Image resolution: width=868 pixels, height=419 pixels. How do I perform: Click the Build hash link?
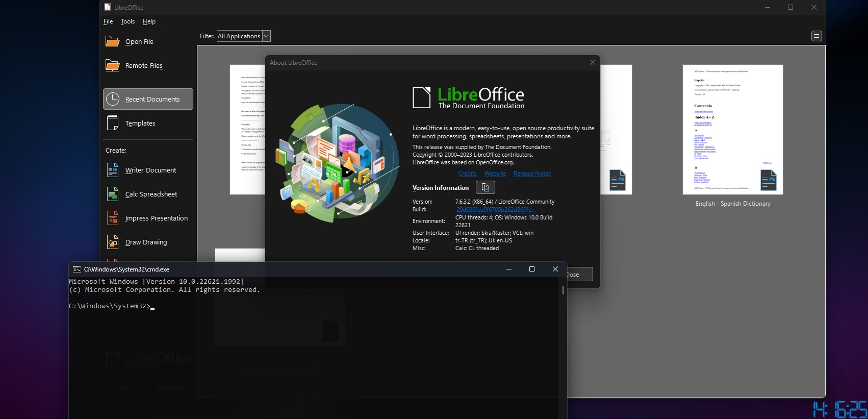[x=496, y=210]
